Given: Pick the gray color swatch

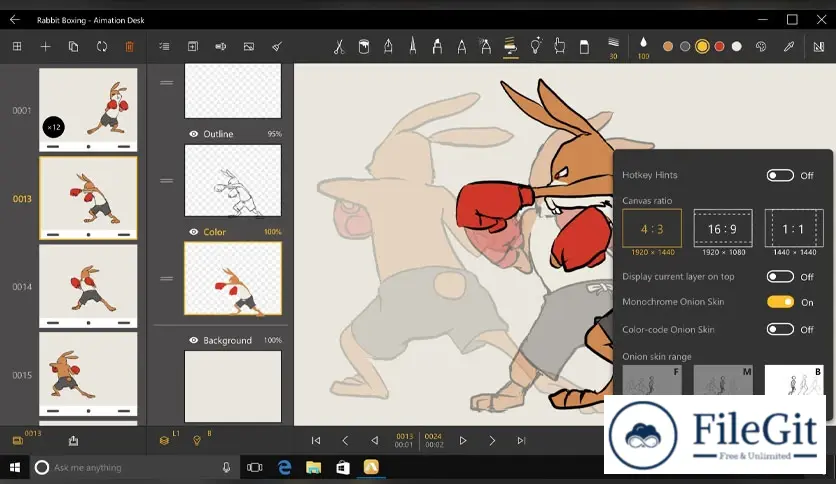Looking at the screenshot, I should 685,46.
